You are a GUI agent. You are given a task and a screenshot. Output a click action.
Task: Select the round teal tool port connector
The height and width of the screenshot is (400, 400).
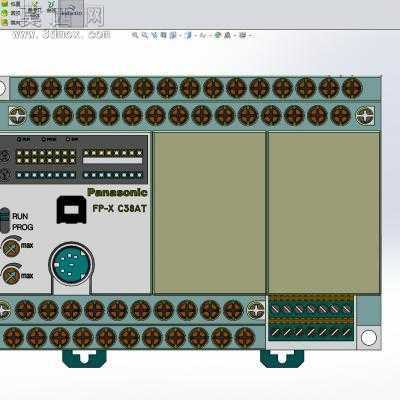coord(71,264)
